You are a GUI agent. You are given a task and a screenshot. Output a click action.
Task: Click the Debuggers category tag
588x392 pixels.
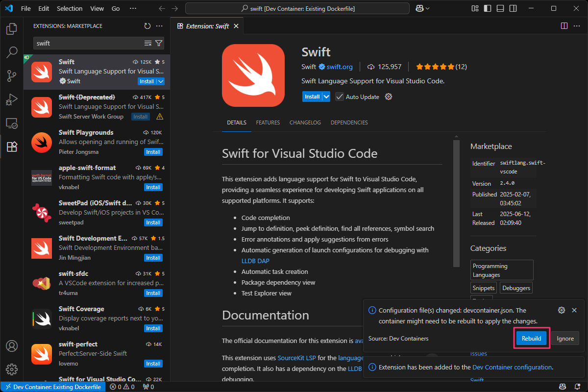point(516,288)
